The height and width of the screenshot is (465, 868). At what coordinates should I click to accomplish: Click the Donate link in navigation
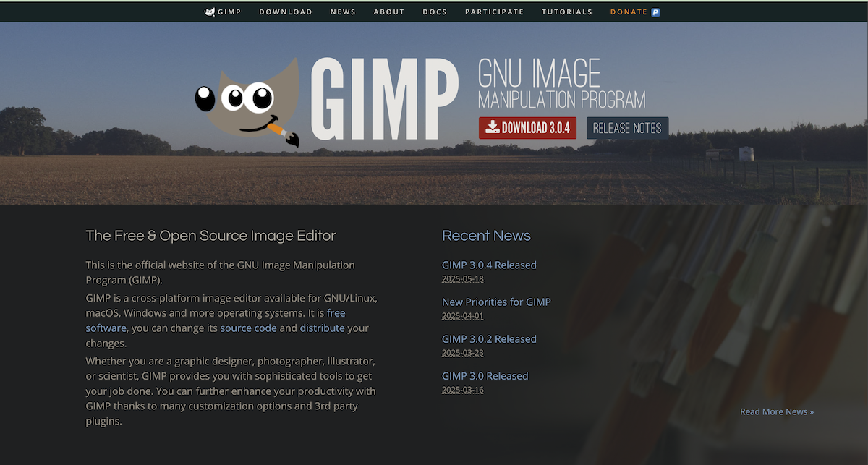click(629, 12)
